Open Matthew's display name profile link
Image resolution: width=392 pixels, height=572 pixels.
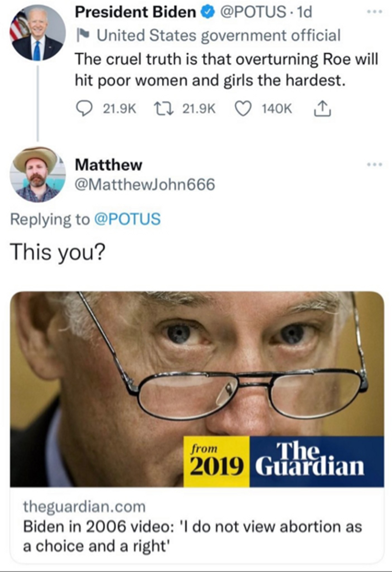[109, 165]
